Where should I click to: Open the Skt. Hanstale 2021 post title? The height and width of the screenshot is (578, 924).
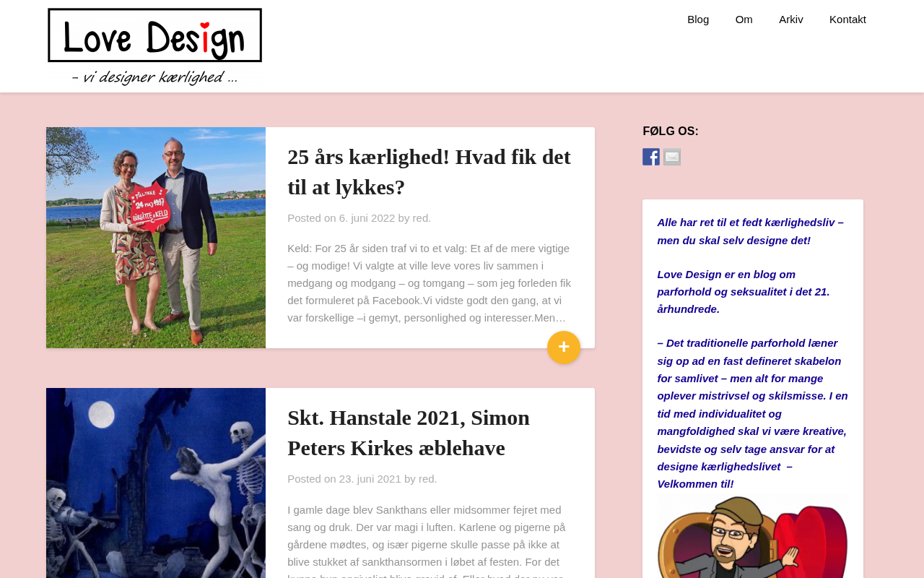click(x=409, y=433)
